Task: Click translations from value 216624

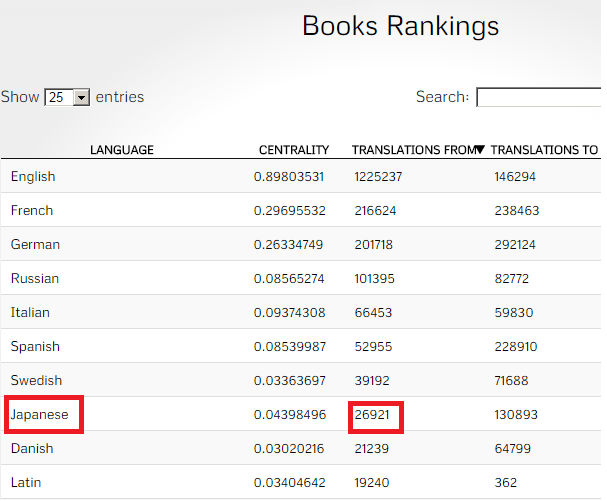Action: [376, 211]
